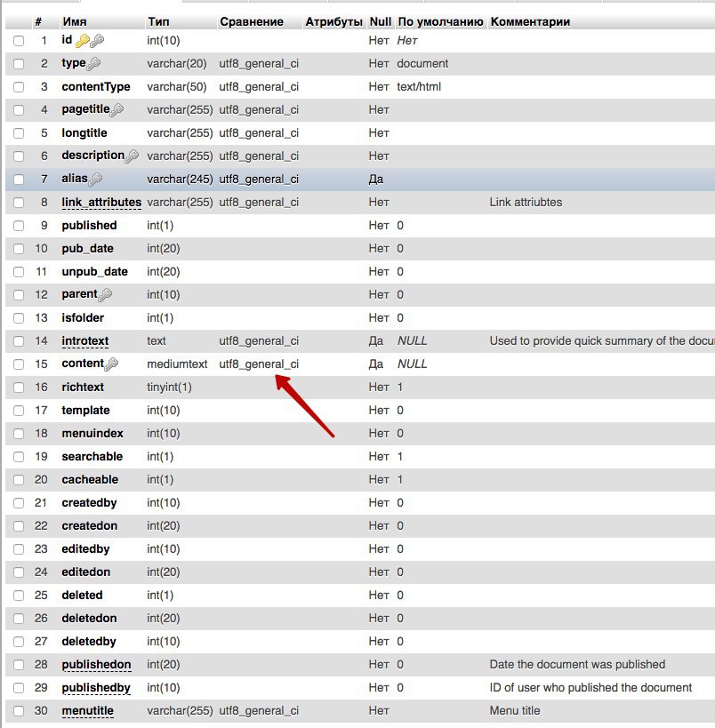Image resolution: width=715 pixels, height=728 pixels.
Task: Tick the longtitle row checkbox
Action: coord(19,133)
